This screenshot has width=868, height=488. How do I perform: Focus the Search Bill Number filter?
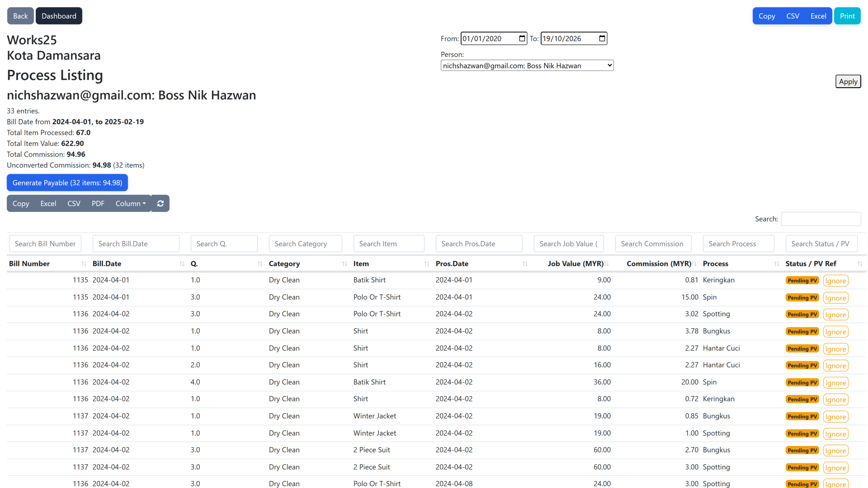click(x=45, y=244)
